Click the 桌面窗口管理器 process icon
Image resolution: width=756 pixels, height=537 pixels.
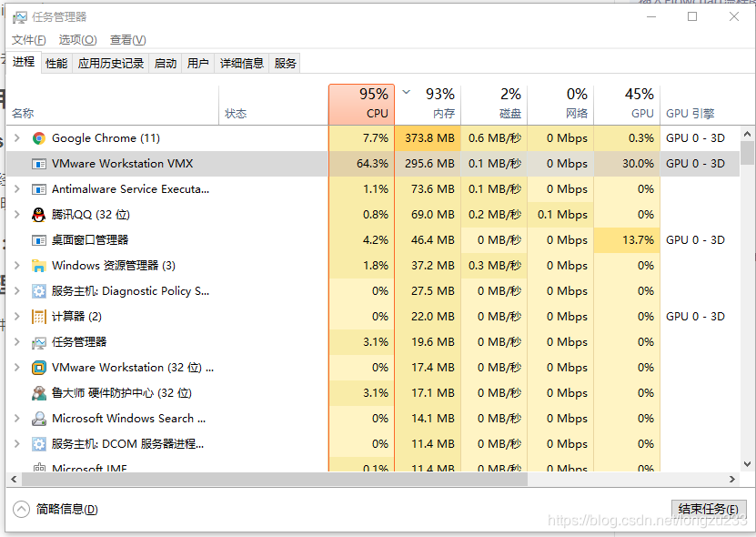click(39, 240)
